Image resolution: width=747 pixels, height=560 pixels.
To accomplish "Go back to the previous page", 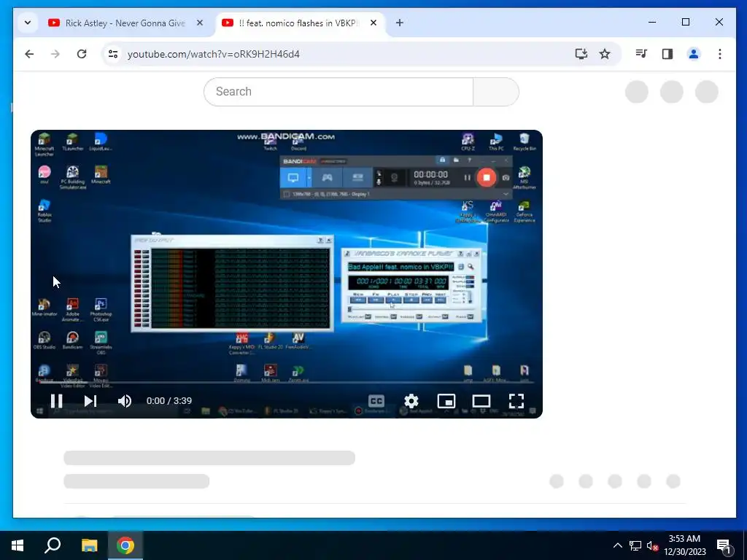I will [x=29, y=54].
